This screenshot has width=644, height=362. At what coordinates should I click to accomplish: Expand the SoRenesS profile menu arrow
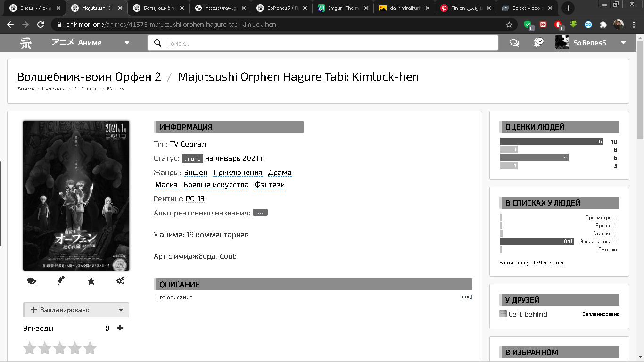(x=623, y=43)
